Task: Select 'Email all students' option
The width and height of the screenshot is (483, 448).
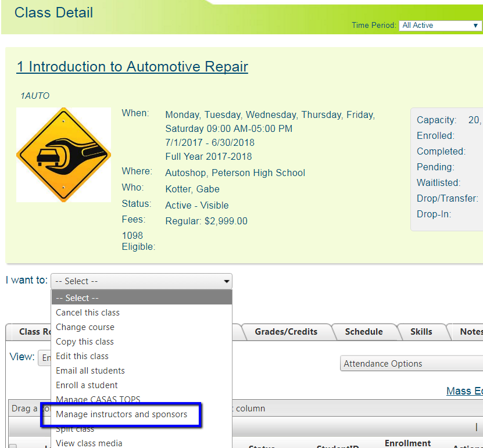Action: point(90,371)
